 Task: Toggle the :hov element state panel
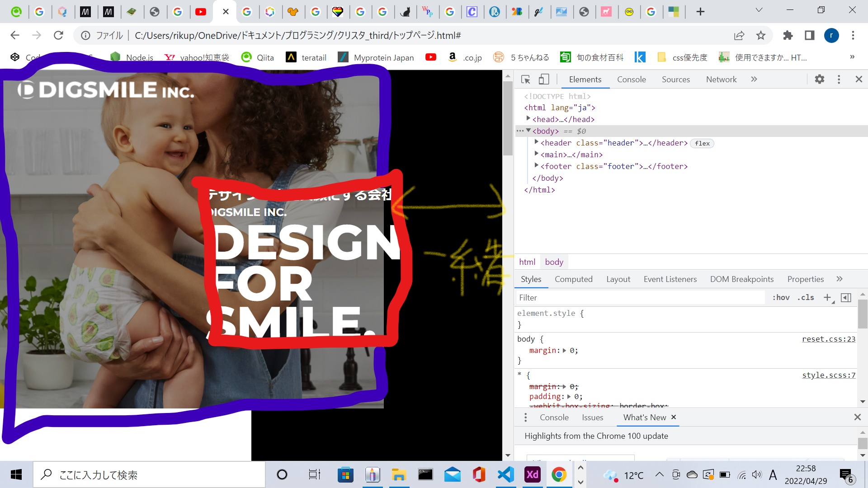pos(781,297)
